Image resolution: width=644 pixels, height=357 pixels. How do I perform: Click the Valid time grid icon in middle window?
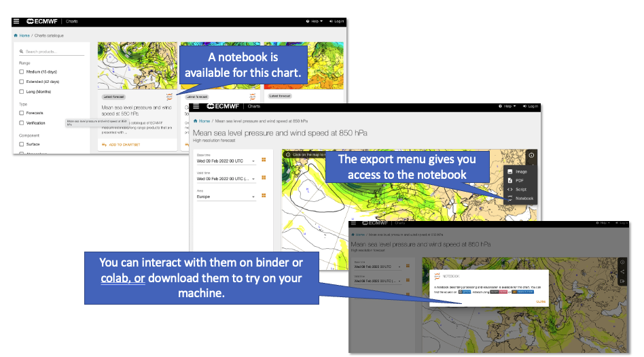(264, 177)
